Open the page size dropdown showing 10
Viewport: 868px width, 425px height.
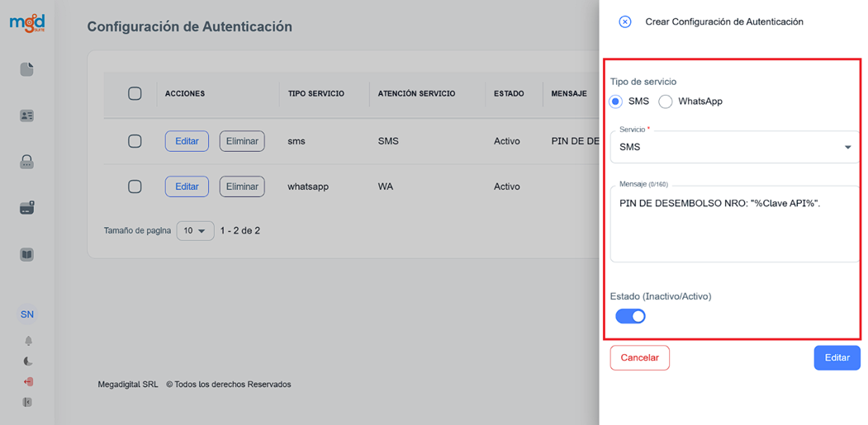click(x=195, y=231)
